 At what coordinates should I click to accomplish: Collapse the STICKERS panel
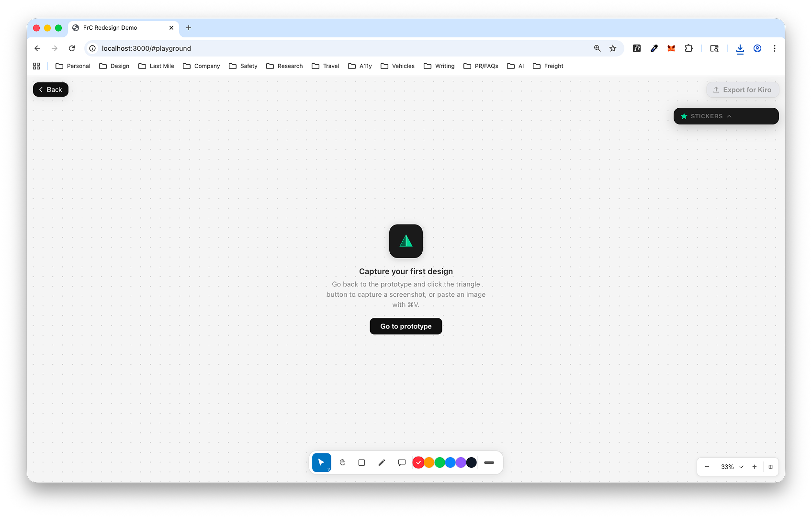pyautogui.click(x=729, y=116)
